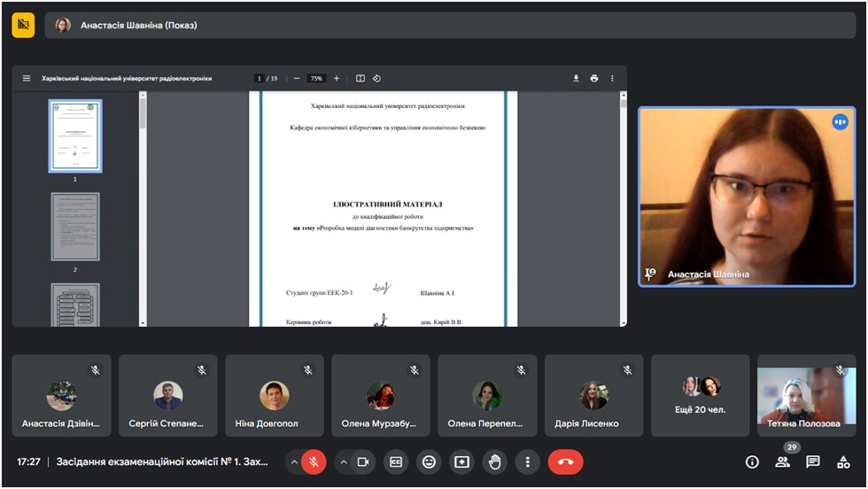The height and width of the screenshot is (489, 868).
Task: Expand camera video settings arrow
Action: 343,462
